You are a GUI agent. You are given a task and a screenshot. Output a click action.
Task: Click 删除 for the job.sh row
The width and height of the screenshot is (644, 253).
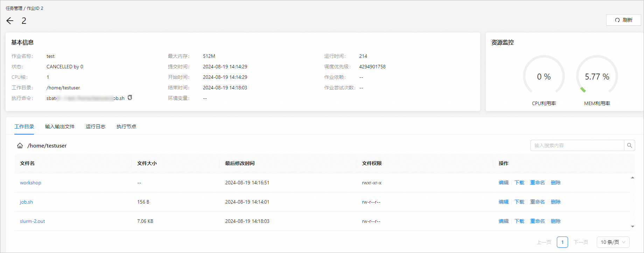(x=556, y=202)
